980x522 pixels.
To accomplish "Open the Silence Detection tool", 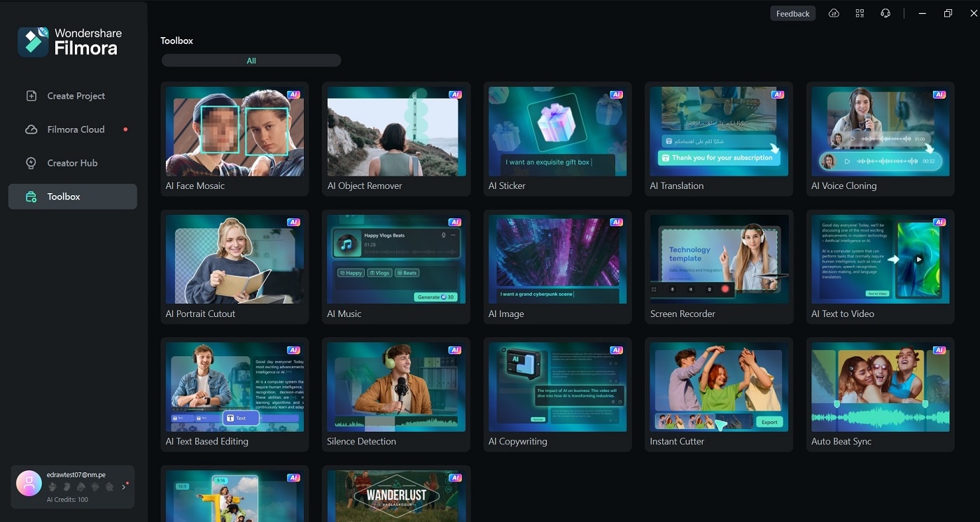I will click(396, 395).
